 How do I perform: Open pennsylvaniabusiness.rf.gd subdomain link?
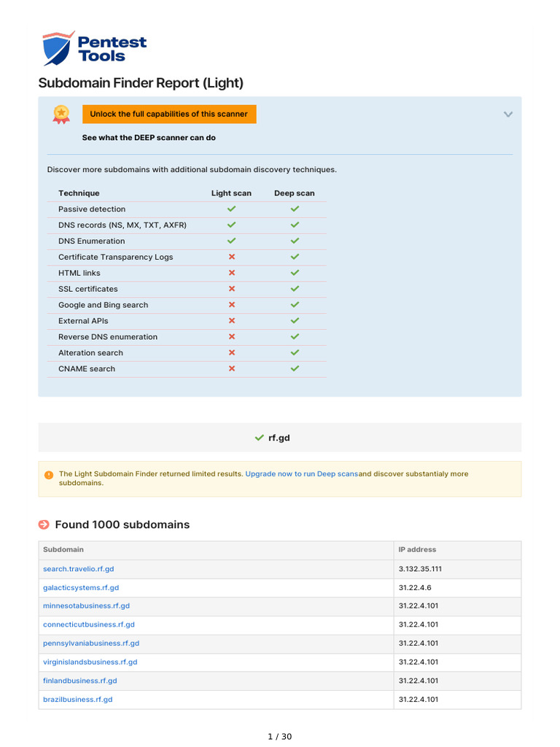[x=91, y=643]
